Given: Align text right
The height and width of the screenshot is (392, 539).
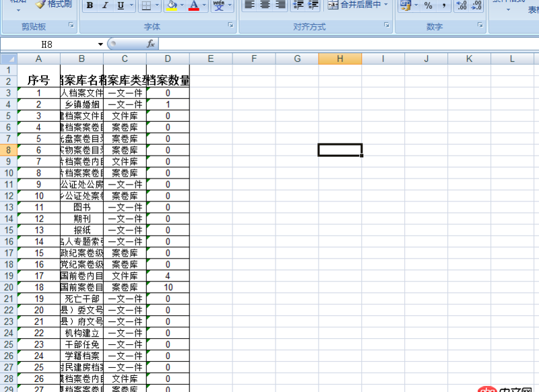Looking at the screenshot, I should point(281,5).
